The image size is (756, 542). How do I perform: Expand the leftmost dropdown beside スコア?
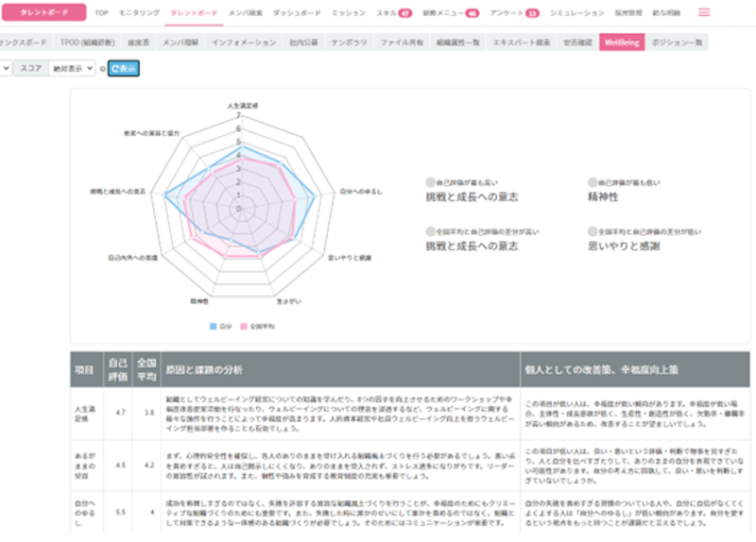[5, 69]
